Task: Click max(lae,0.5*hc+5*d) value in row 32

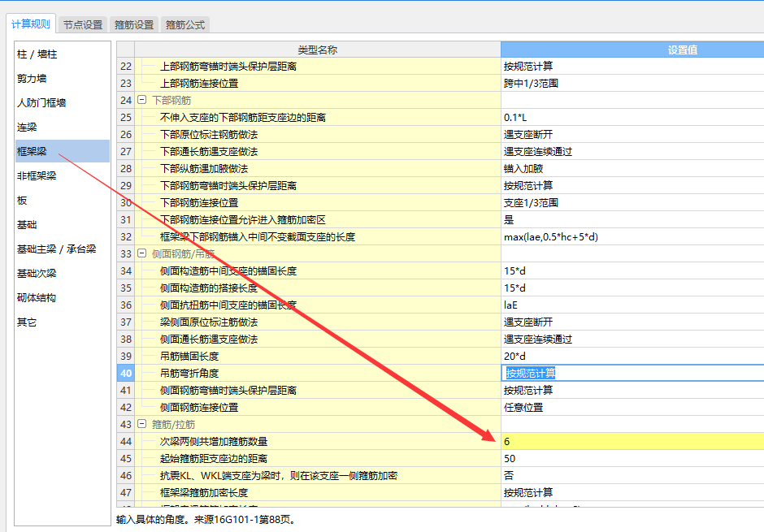Action: (x=632, y=236)
